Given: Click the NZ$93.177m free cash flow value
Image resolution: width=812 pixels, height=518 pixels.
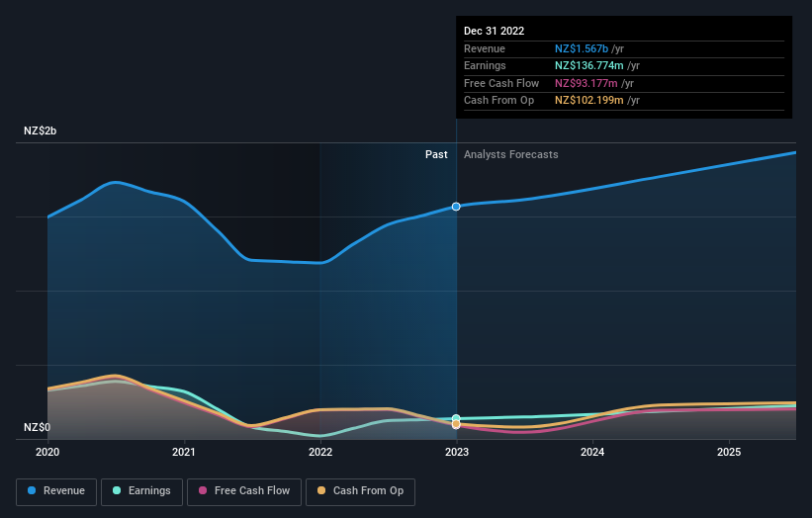Looking at the screenshot, I should (586, 83).
